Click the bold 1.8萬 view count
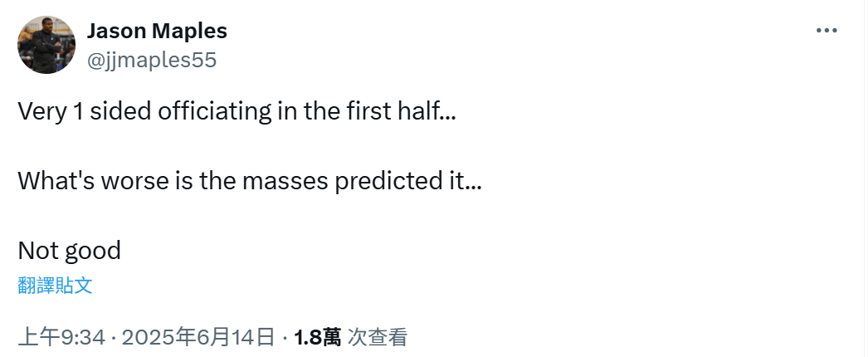 click(x=317, y=337)
